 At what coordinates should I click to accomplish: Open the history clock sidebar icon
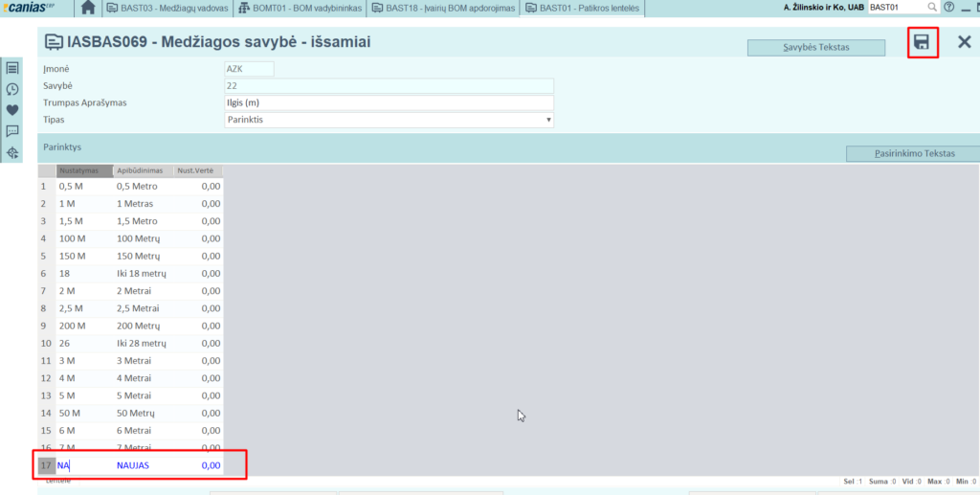[12, 89]
